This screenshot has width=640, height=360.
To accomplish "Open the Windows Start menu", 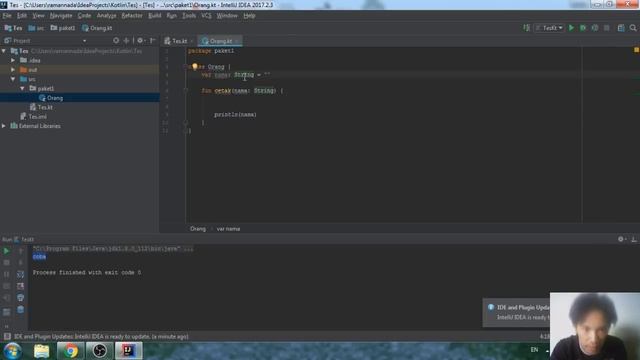I will (13, 351).
